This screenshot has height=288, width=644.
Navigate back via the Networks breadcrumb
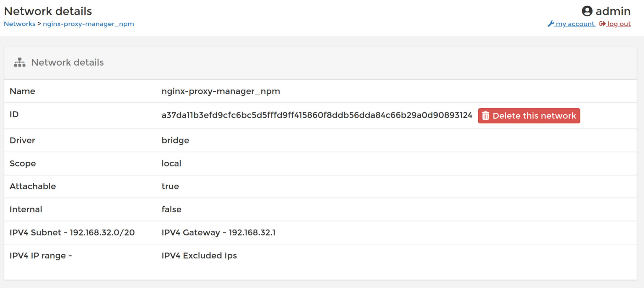point(19,24)
